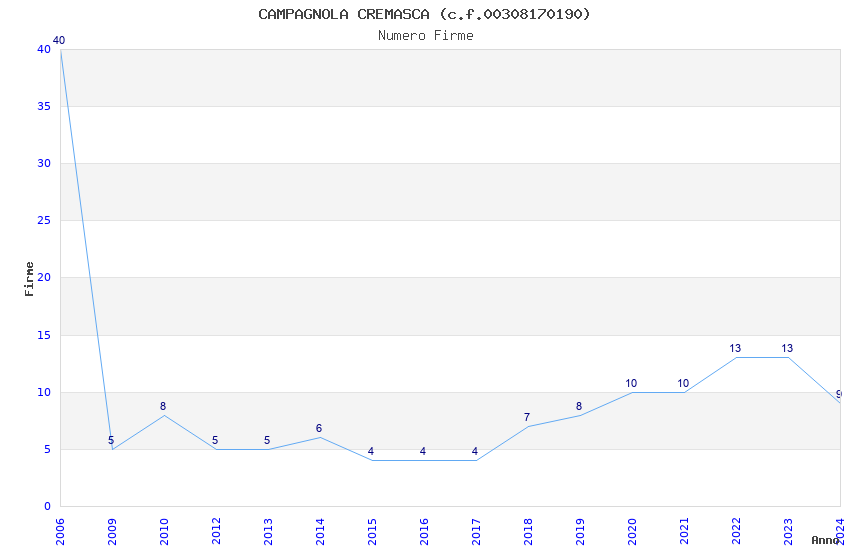Click y-axis tick label 0
This screenshot has height=550, width=850.
click(48, 507)
